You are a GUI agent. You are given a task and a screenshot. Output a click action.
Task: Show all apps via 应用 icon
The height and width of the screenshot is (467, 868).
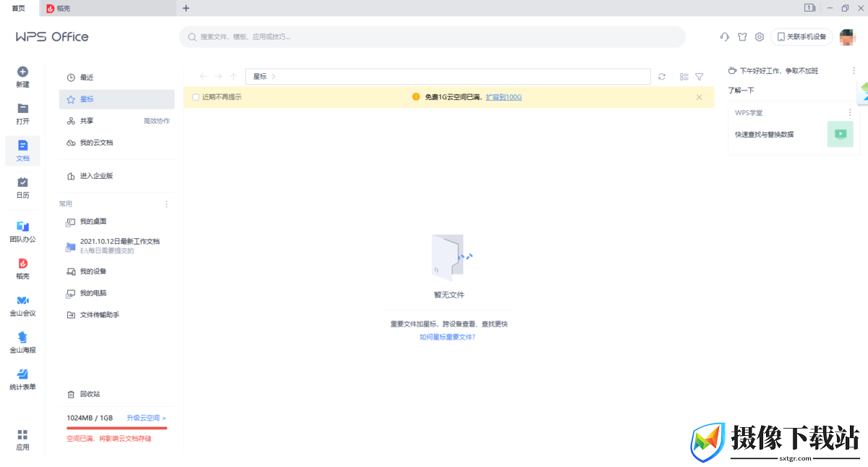22,434
